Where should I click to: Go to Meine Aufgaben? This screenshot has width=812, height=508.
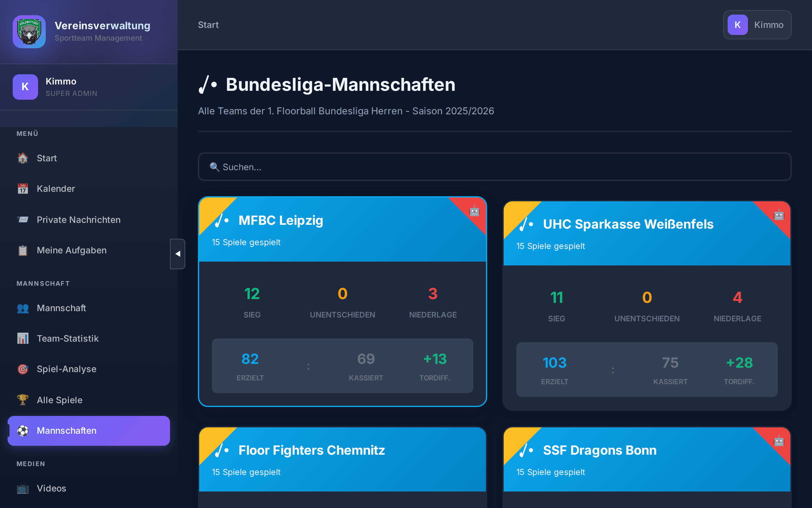coord(88,250)
